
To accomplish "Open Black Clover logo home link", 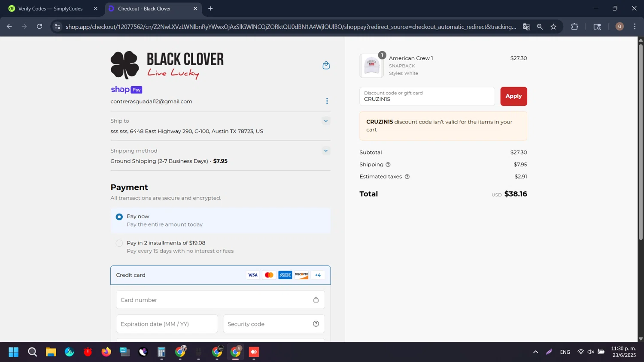I will (x=167, y=65).
